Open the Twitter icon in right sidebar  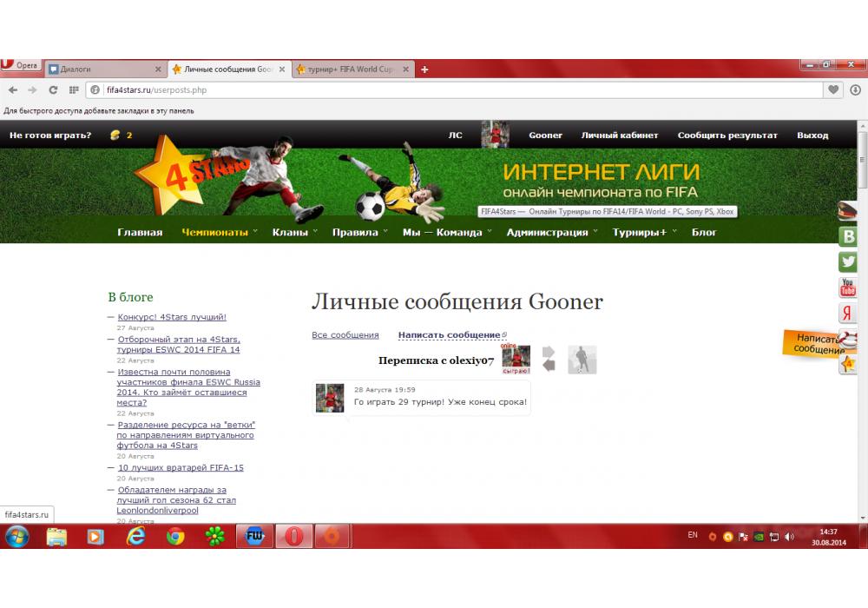[848, 261]
